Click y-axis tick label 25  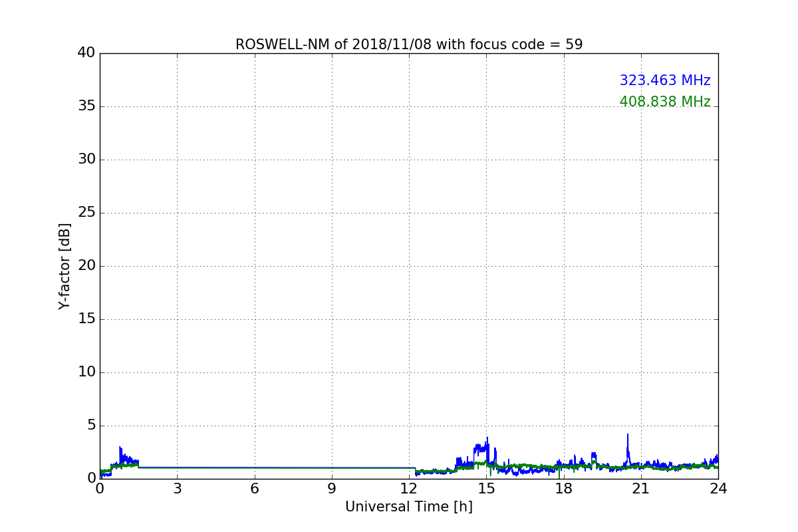(x=86, y=213)
